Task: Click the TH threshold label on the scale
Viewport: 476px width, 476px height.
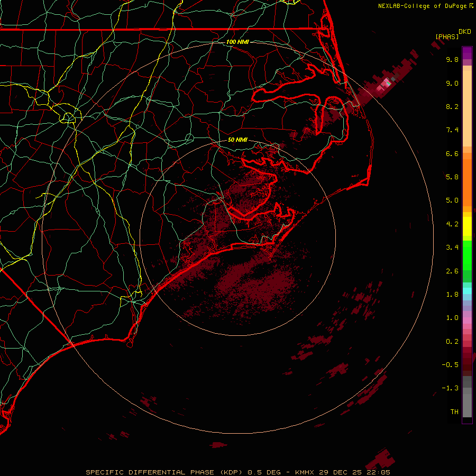Action: pos(454,412)
